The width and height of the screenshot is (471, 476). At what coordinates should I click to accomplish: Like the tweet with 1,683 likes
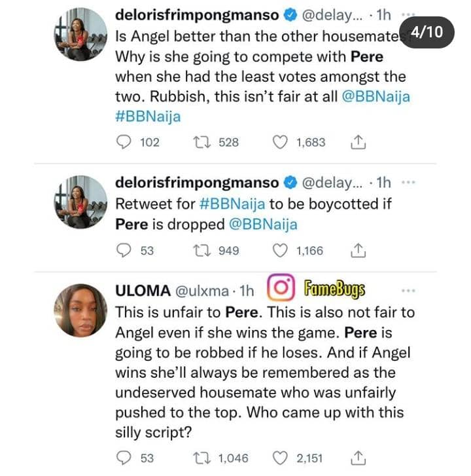[x=280, y=141]
